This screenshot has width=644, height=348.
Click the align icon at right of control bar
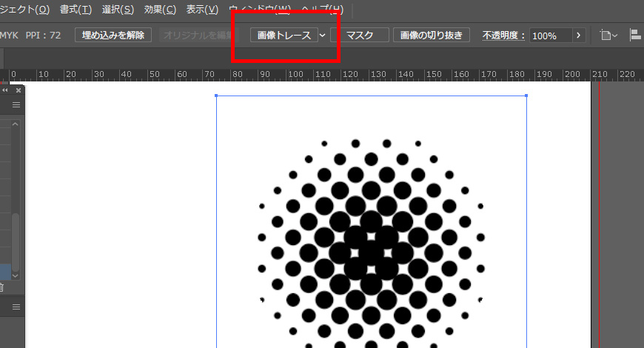pos(635,36)
